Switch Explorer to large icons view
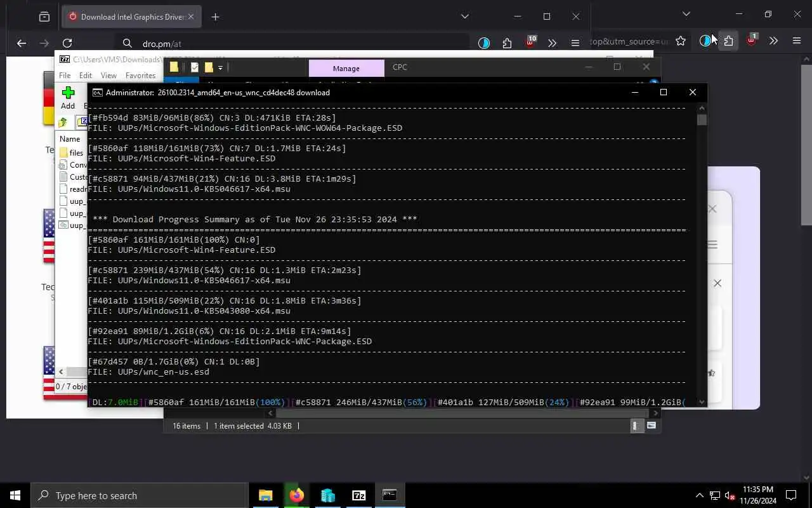 [x=651, y=426]
